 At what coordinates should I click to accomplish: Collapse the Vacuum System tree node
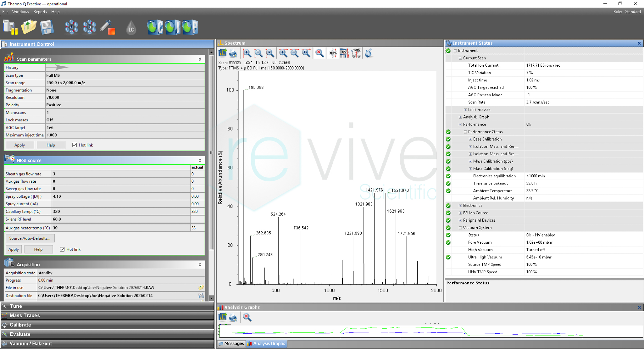click(x=460, y=228)
